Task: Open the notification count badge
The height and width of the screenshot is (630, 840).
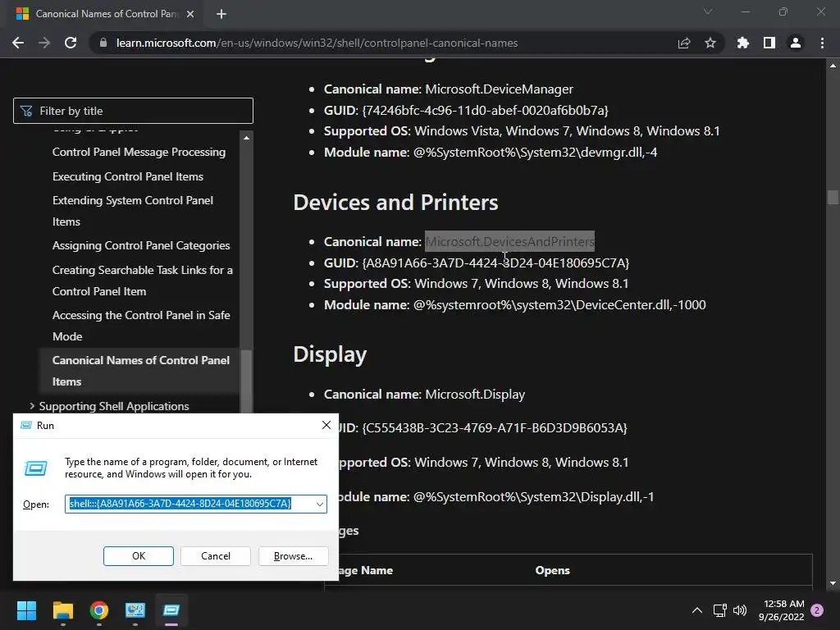Action: coord(817,610)
